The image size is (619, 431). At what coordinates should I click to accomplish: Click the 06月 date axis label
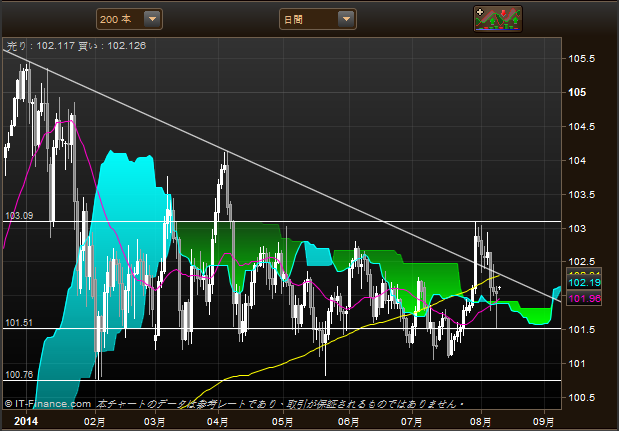[x=349, y=422]
